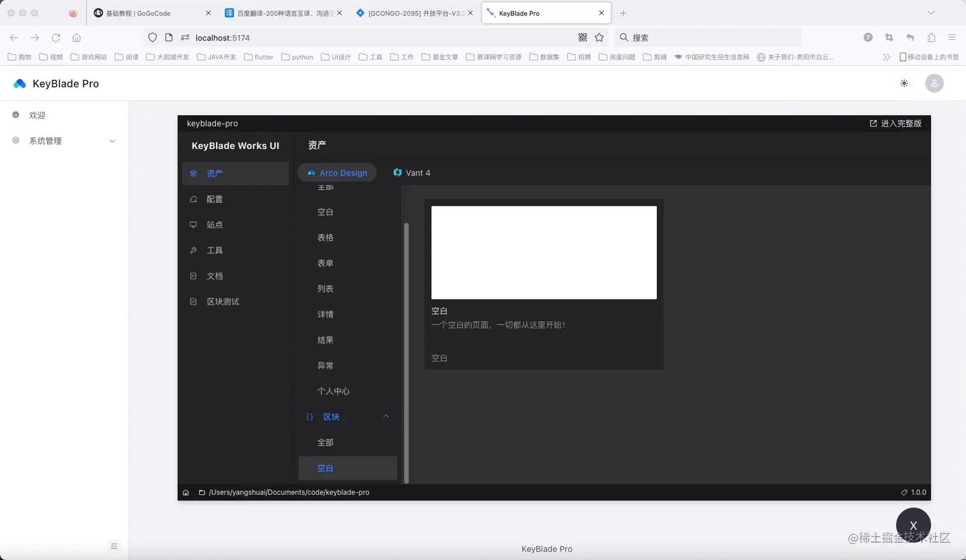
Task: Select 结果 category in the list
Action: pyautogui.click(x=348, y=340)
